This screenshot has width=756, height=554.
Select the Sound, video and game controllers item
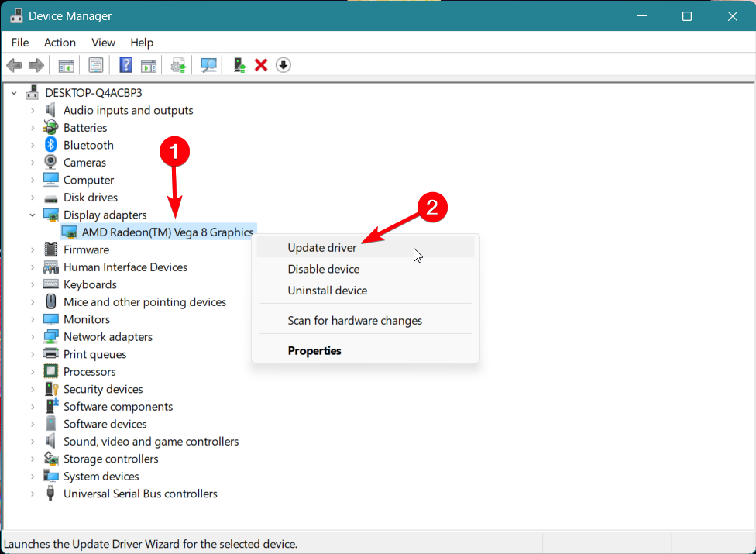pyautogui.click(x=150, y=442)
